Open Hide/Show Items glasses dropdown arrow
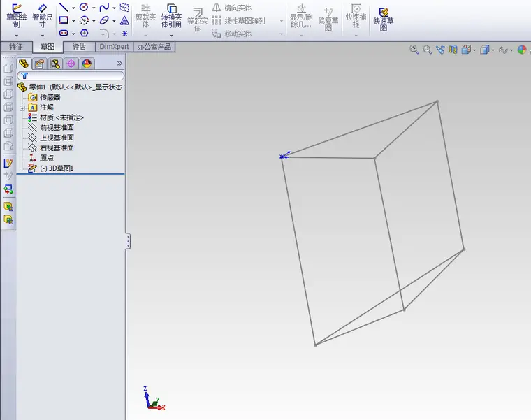 click(x=511, y=50)
